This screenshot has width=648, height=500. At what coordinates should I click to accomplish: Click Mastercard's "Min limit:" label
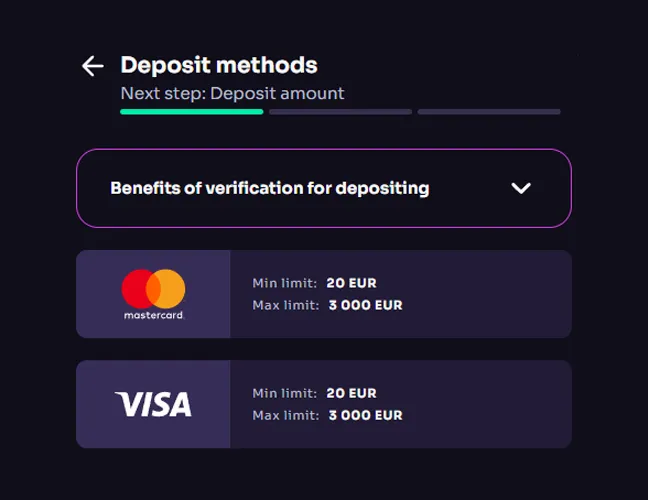pos(285,283)
